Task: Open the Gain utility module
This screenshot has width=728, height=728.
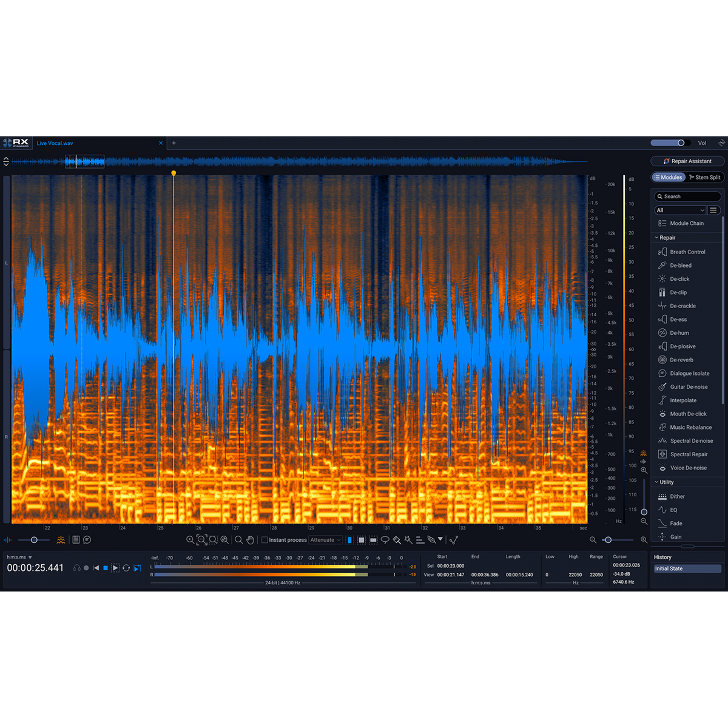Action: [x=670, y=537]
